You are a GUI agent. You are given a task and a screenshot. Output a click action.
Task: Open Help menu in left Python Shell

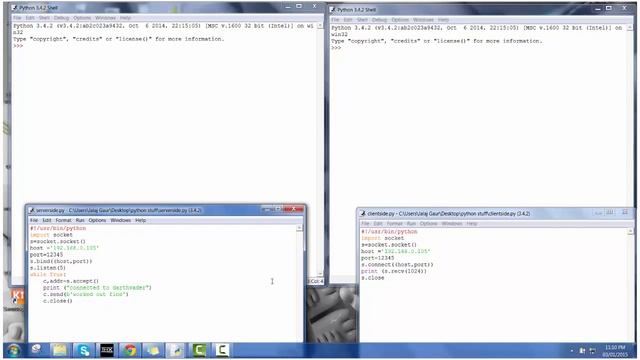pyautogui.click(x=125, y=18)
